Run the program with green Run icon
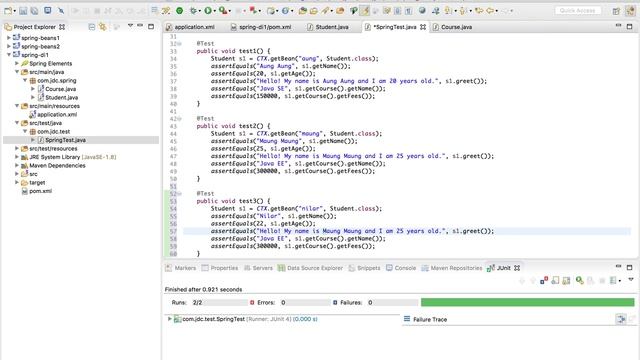The height and width of the screenshot is (360, 640). (208, 11)
